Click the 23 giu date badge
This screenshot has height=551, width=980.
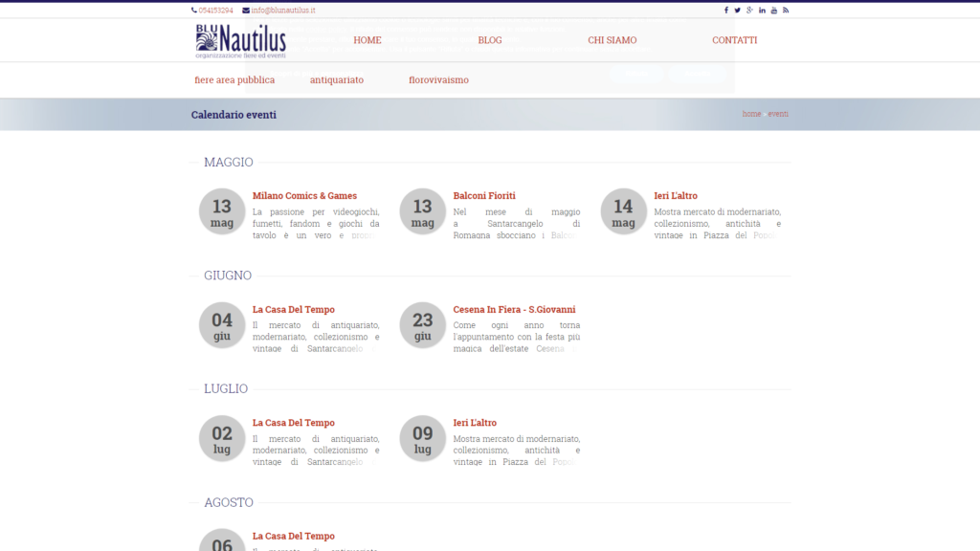click(422, 325)
